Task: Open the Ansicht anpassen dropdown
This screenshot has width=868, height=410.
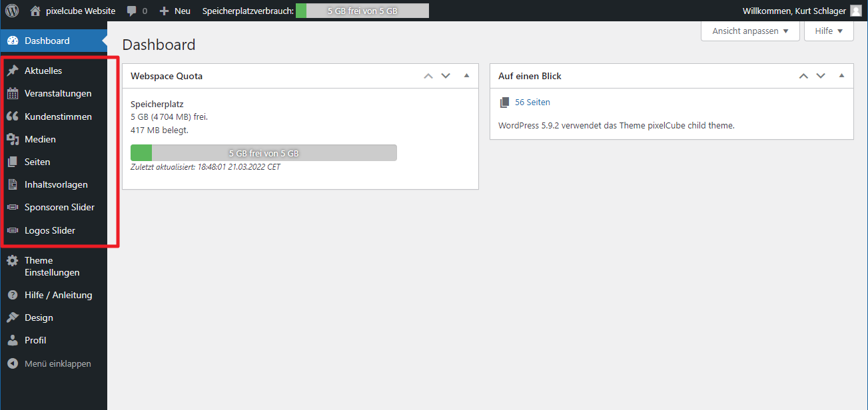Action: click(x=750, y=31)
